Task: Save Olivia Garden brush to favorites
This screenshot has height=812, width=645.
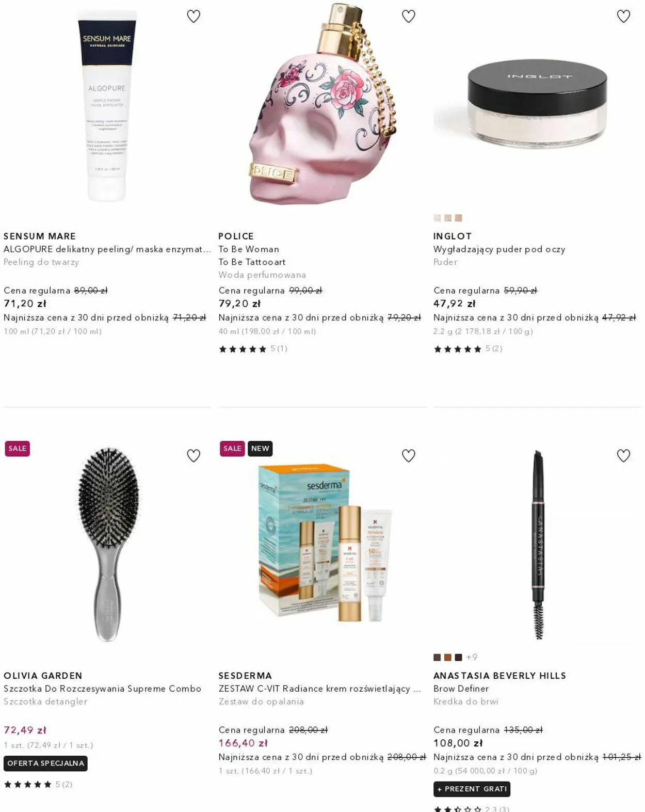Action: pos(193,456)
